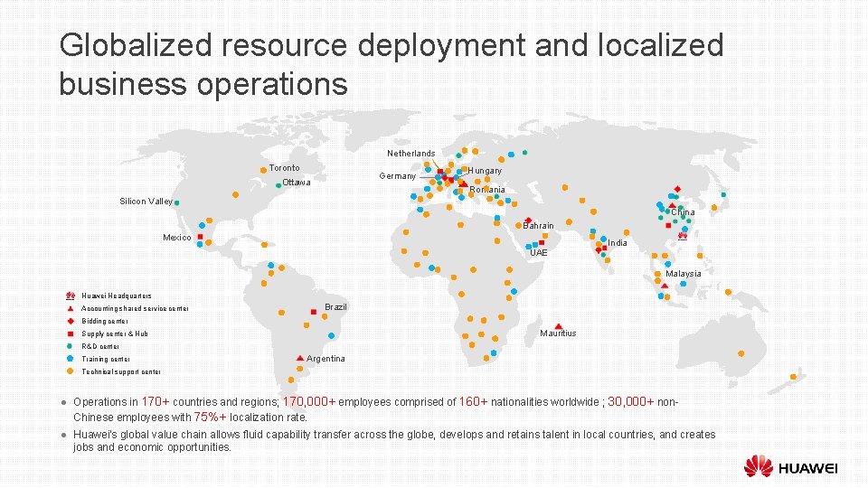Click the red '170,000+' employees figure
The height and width of the screenshot is (488, 868).
pos(309,401)
